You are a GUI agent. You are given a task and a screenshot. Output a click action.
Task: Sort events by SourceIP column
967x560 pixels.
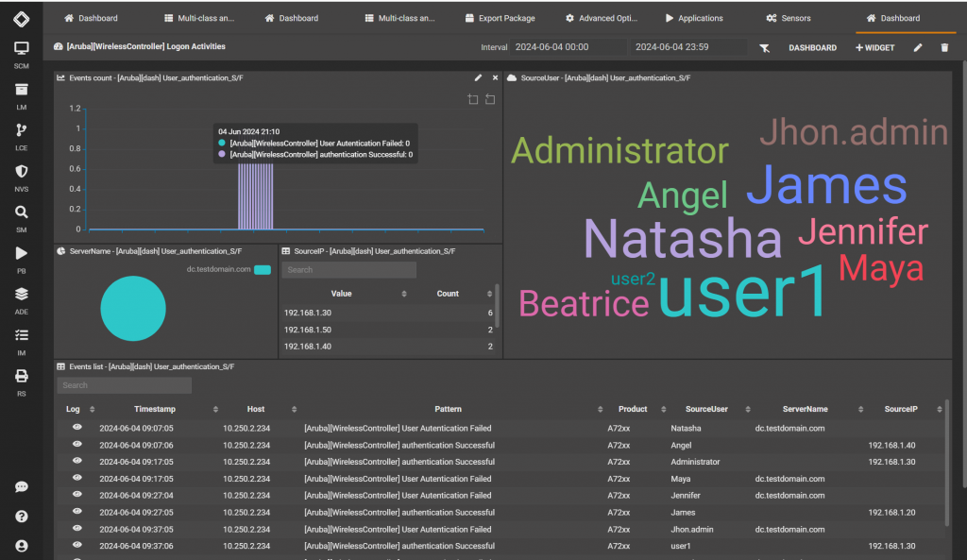(x=940, y=410)
